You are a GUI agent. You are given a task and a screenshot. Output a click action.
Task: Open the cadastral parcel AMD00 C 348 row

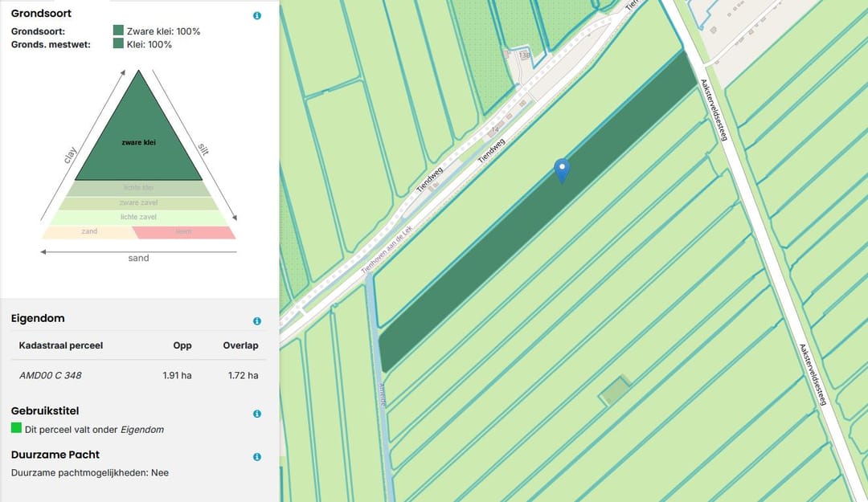(x=51, y=375)
